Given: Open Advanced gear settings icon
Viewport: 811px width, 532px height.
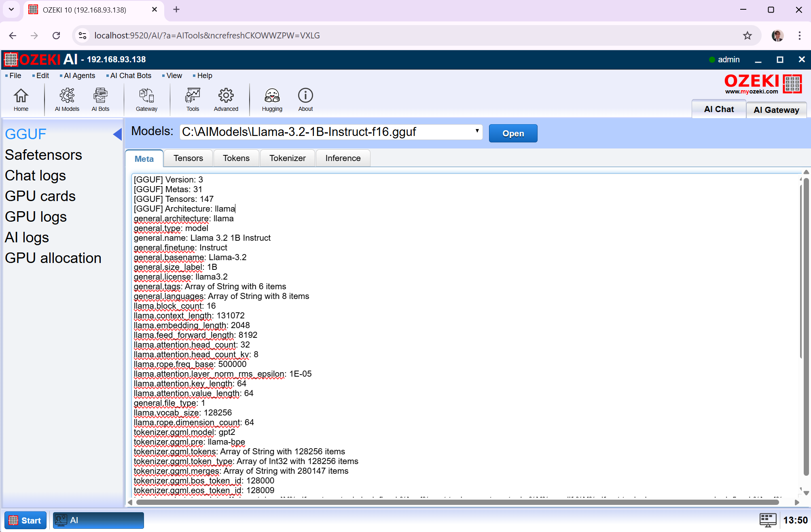Looking at the screenshot, I should point(226,100).
